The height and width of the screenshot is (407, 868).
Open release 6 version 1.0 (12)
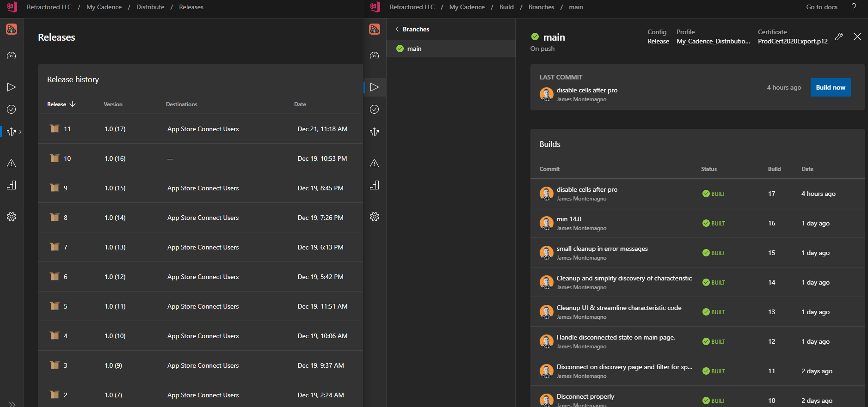point(200,277)
